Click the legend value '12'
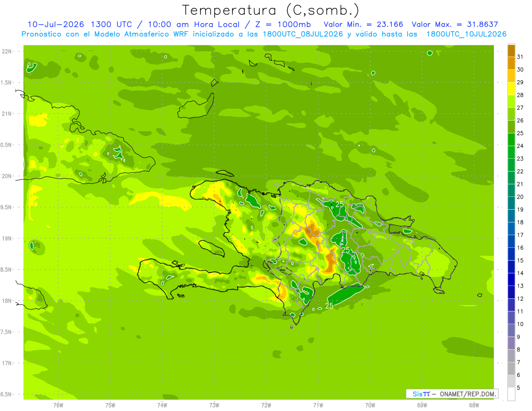This screenshot has height=411, width=532. [x=520, y=299]
